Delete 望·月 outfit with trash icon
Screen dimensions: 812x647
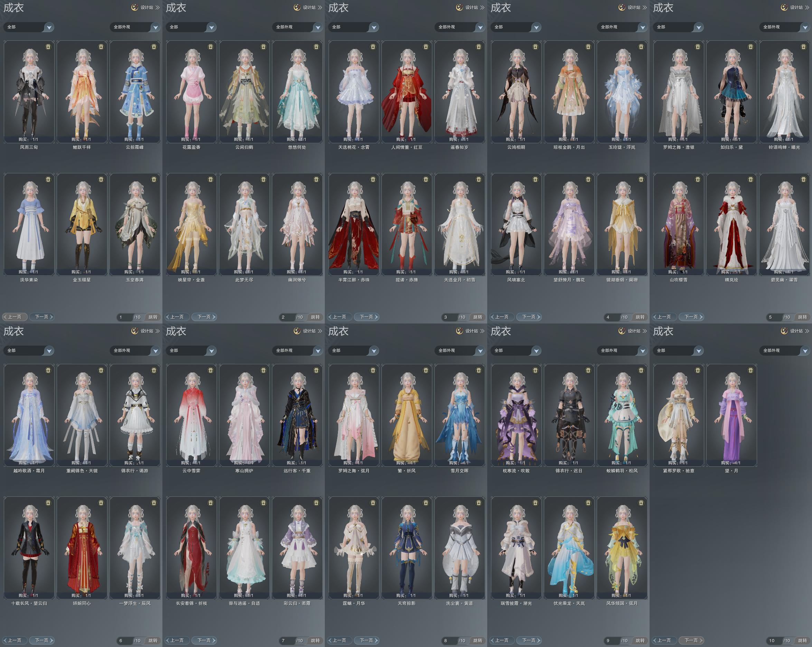click(x=750, y=370)
